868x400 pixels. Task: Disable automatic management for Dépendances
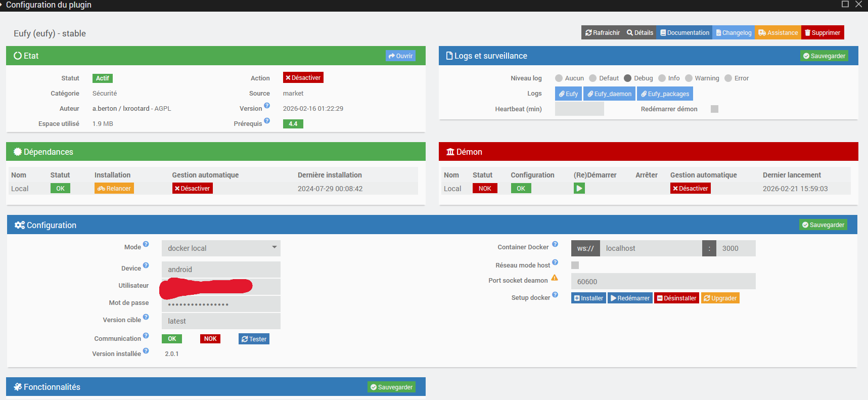pyautogui.click(x=193, y=189)
